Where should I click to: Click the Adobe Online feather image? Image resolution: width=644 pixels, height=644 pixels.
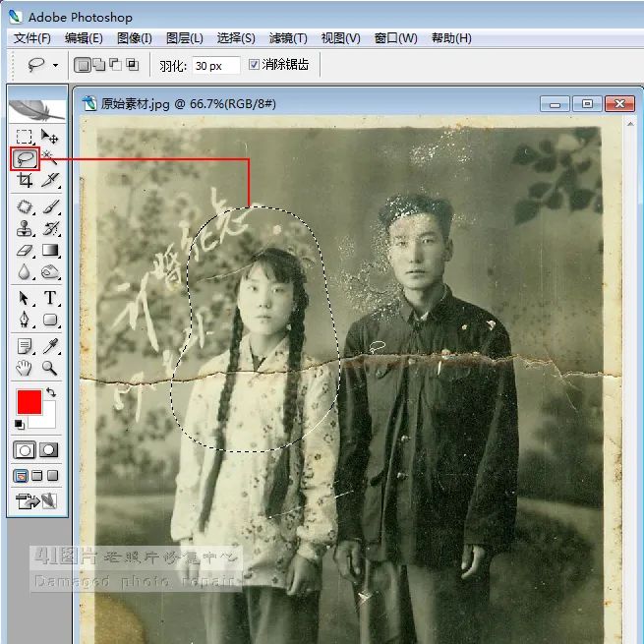(x=37, y=110)
